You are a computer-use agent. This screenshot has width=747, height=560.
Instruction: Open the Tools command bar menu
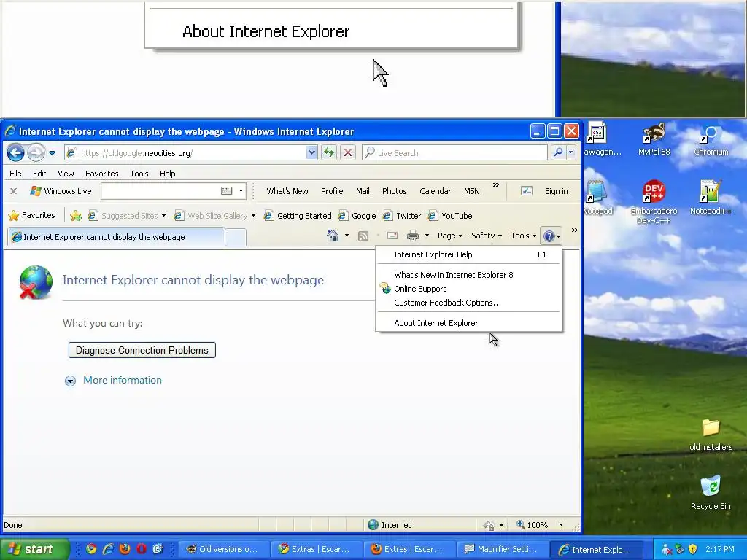tap(523, 236)
